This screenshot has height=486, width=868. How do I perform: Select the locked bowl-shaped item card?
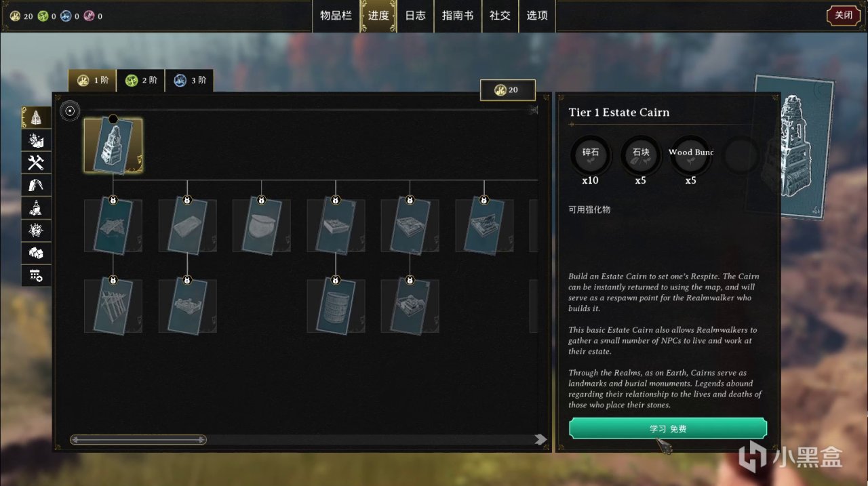261,226
